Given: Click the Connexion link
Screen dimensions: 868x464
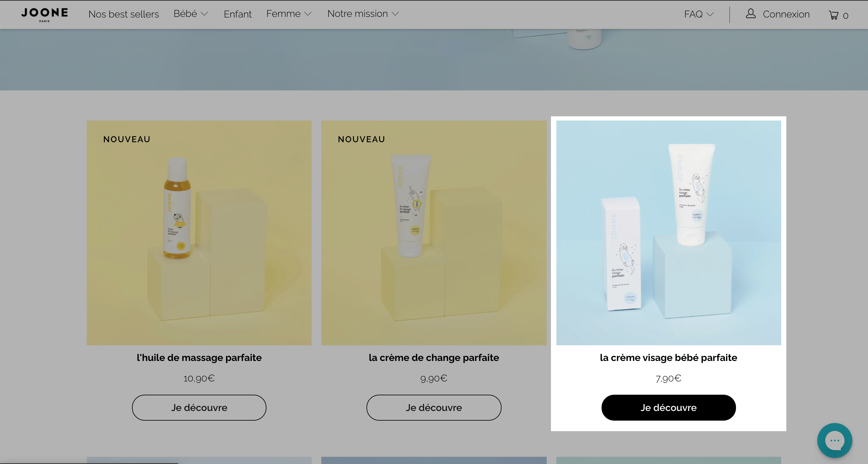Looking at the screenshot, I should pyautogui.click(x=786, y=14).
